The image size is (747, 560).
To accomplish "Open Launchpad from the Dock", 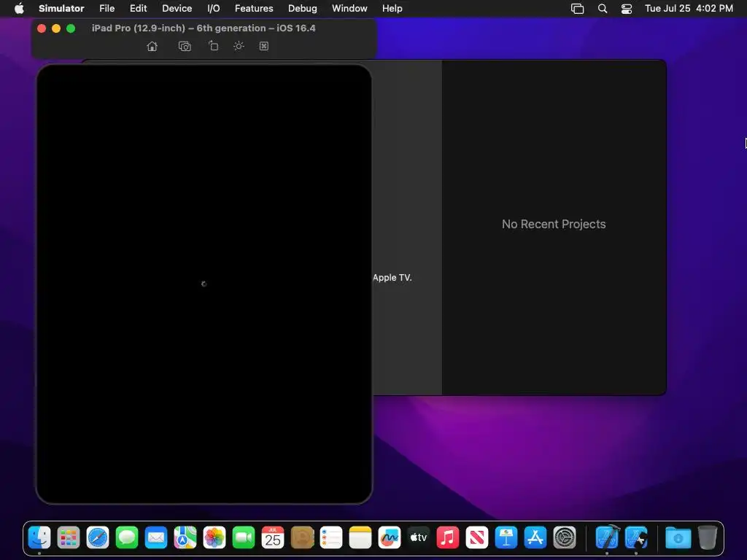I will pos(69,537).
